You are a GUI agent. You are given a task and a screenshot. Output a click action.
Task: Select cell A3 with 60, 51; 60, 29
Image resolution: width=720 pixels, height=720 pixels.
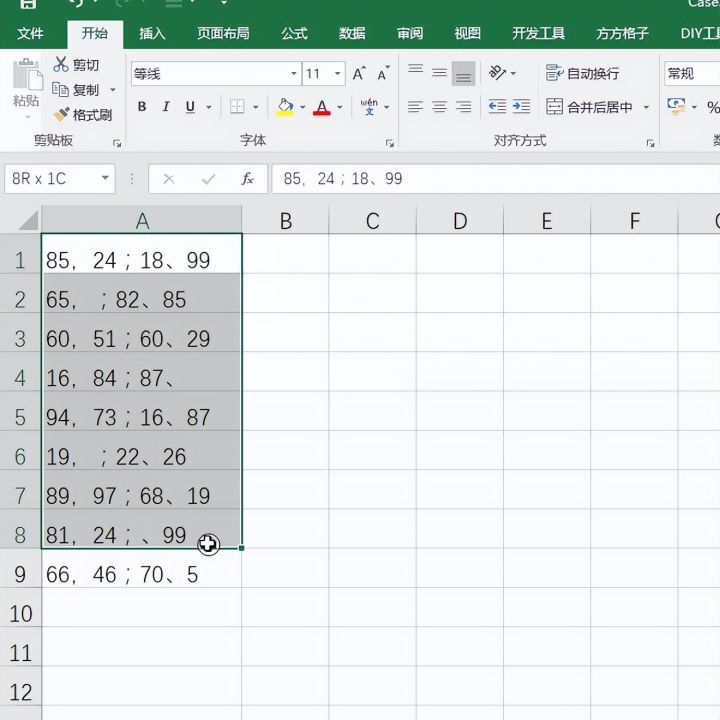click(x=141, y=333)
